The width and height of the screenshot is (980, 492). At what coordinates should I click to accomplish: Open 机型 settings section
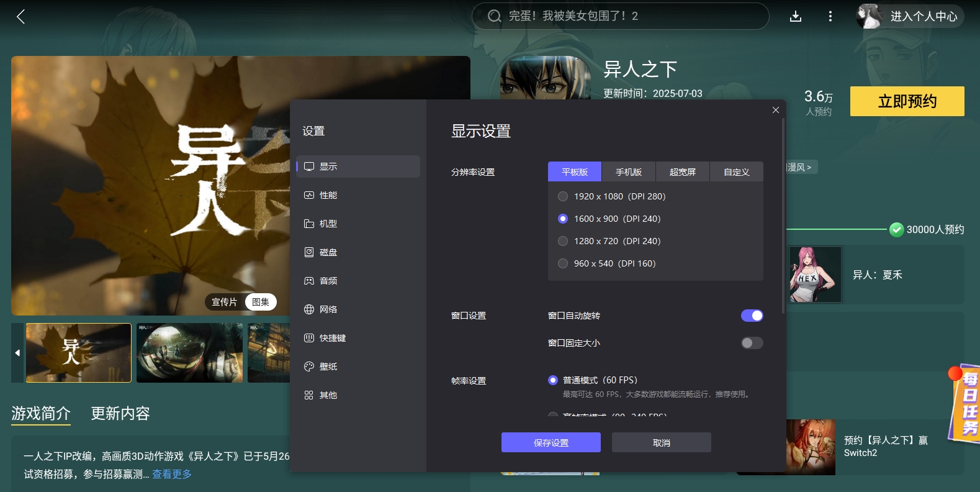coord(358,224)
